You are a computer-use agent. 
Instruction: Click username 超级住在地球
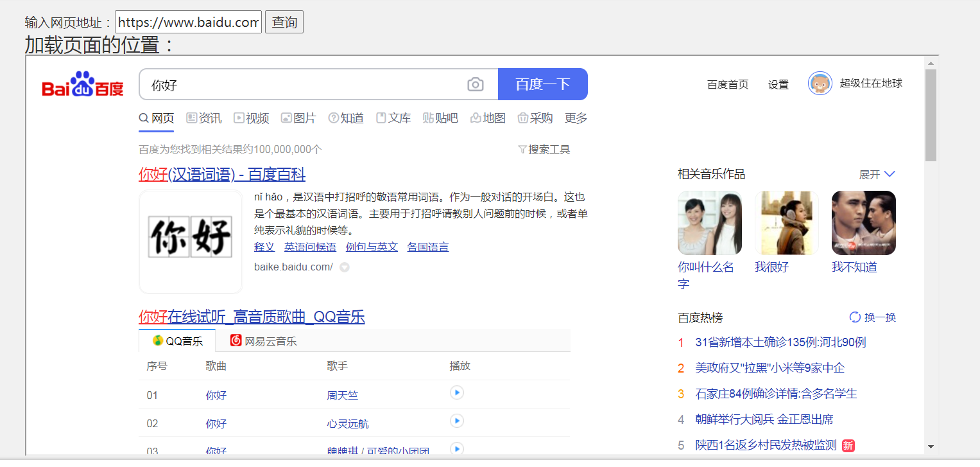point(871,83)
